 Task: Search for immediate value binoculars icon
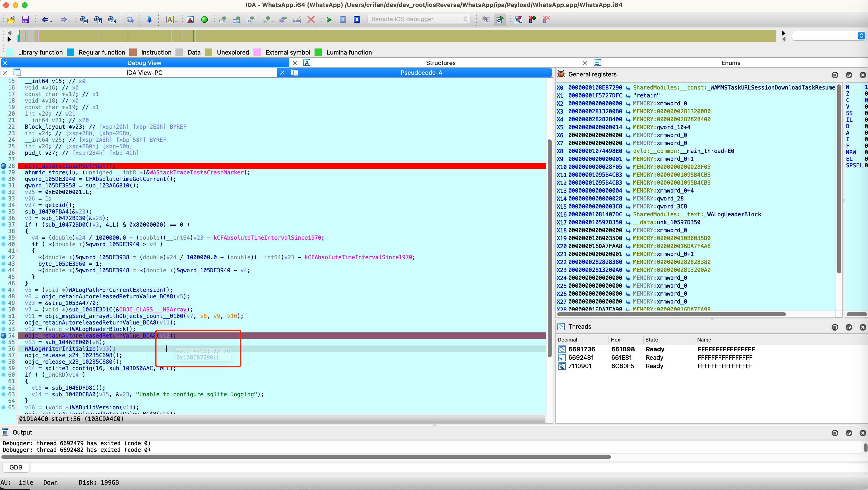point(84,20)
